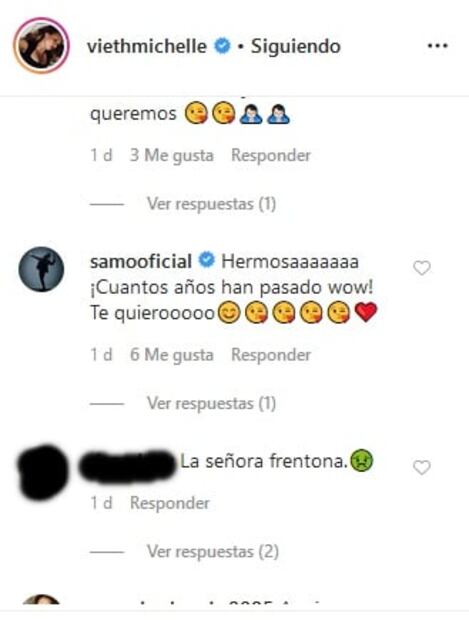Click the blacked-out commenter avatar
The image size is (469, 620).
click(42, 472)
